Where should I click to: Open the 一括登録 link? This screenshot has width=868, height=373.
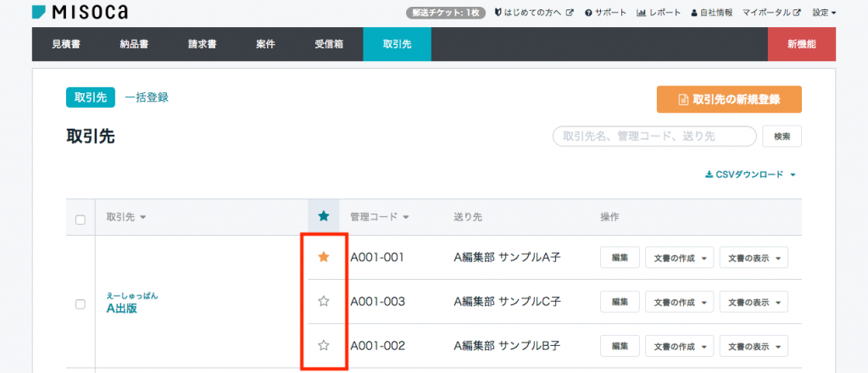tap(147, 97)
